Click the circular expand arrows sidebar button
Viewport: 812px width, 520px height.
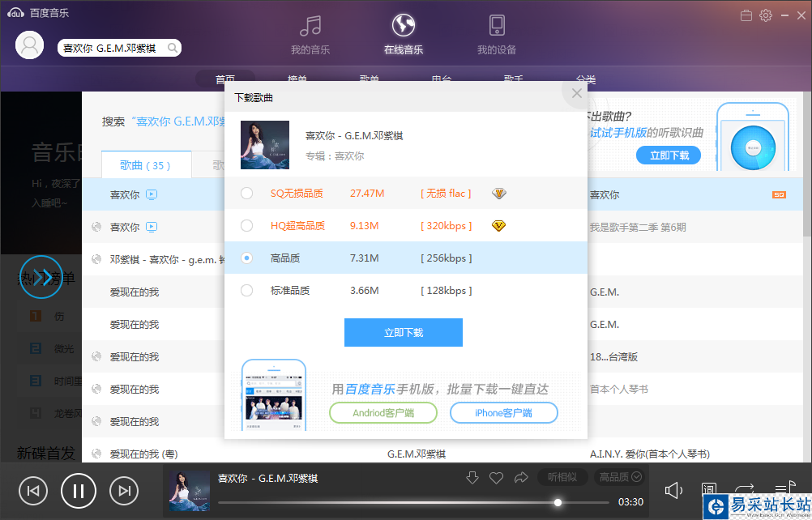tap(41, 277)
